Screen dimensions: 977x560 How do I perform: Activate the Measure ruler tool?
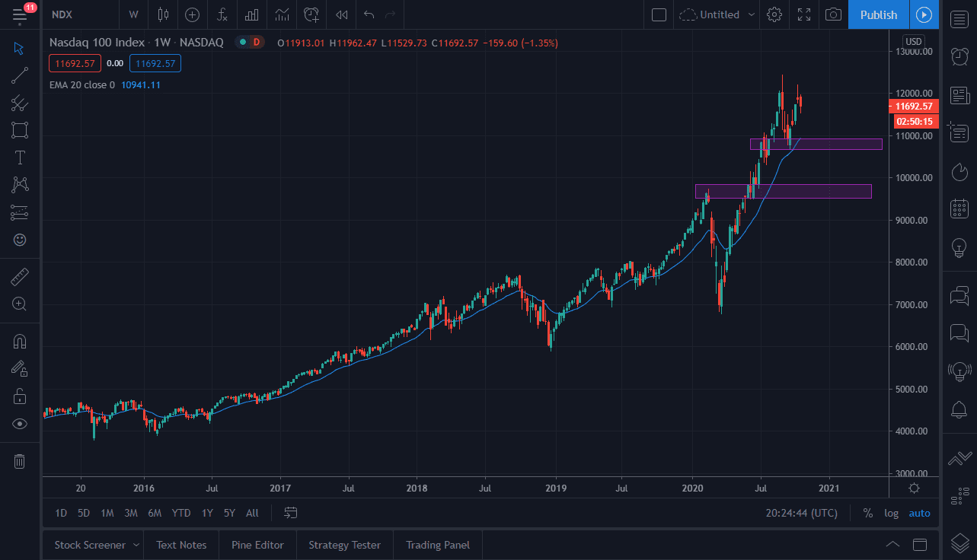[x=19, y=276]
